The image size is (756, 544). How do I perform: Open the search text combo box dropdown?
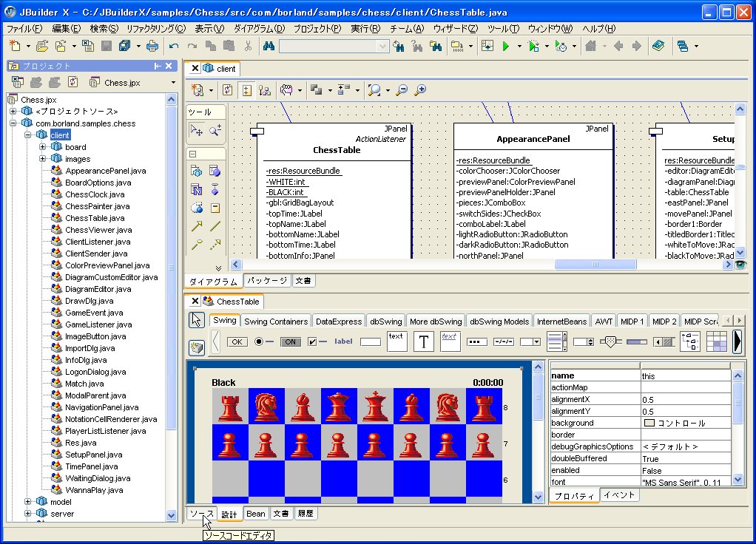click(x=383, y=47)
